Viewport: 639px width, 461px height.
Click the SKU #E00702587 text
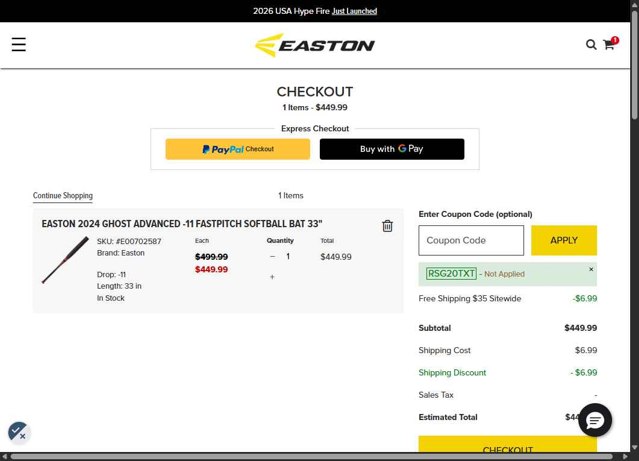pos(129,241)
